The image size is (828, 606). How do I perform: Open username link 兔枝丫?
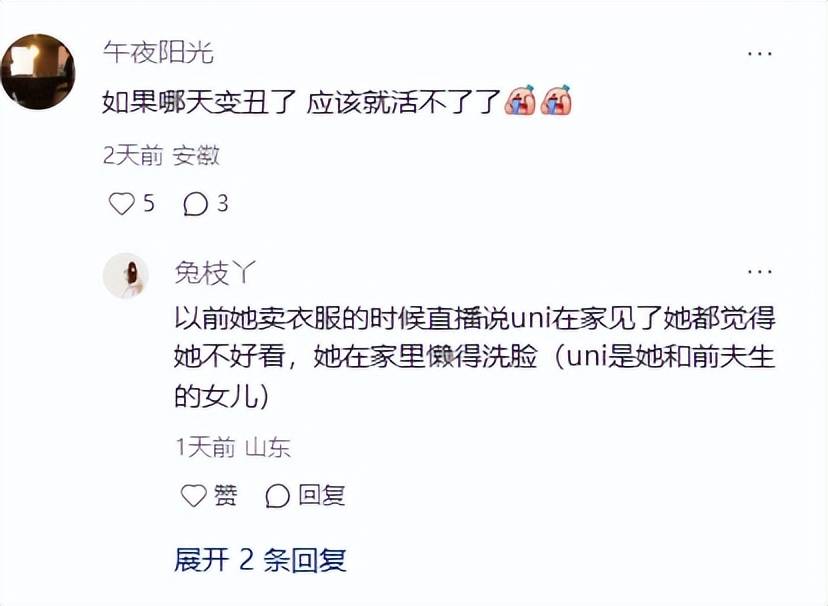[215, 273]
